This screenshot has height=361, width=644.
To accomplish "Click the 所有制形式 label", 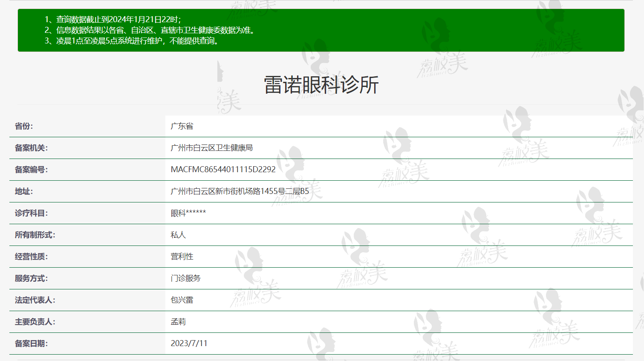I will (35, 235).
